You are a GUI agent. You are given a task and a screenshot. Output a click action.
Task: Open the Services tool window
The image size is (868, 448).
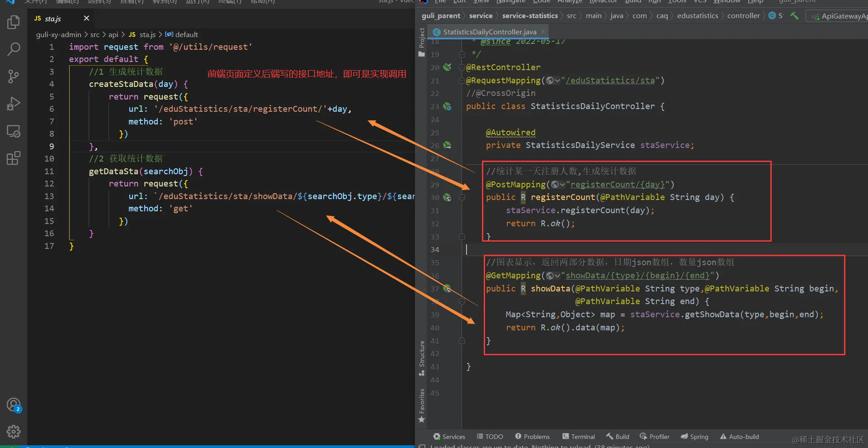pyautogui.click(x=449, y=437)
